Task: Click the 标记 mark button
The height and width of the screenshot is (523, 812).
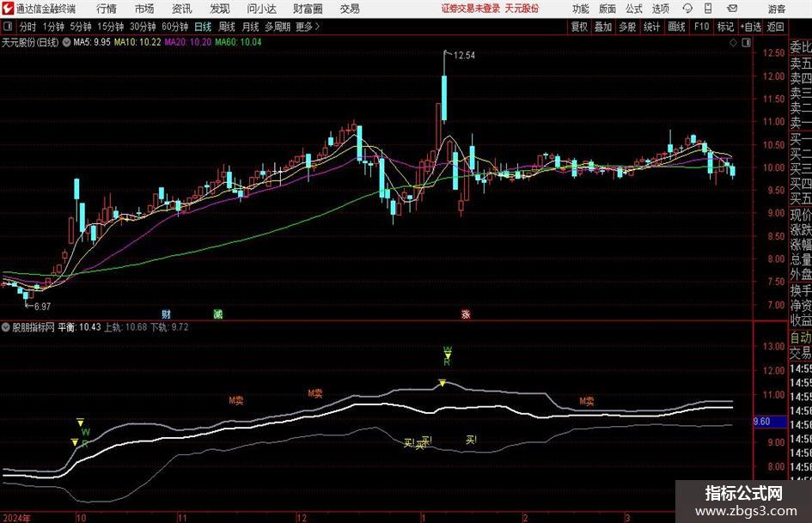Action: click(725, 27)
